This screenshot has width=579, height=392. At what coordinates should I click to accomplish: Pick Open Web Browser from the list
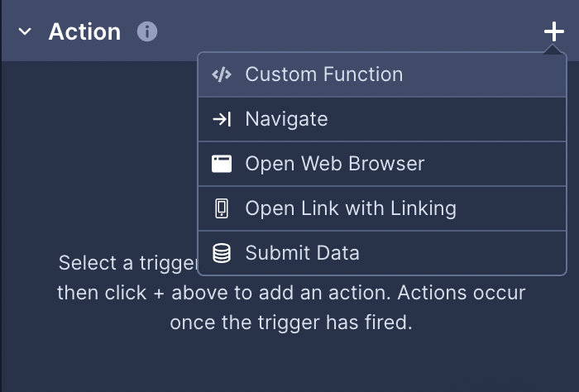(382, 164)
